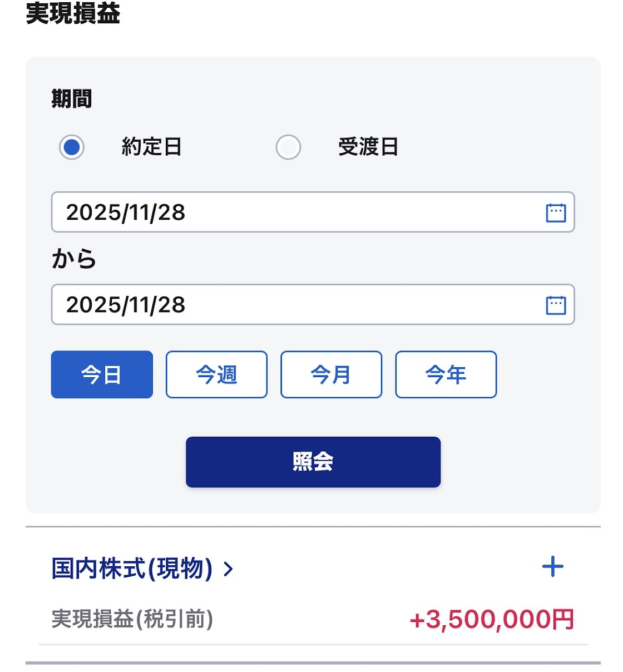Open the start date calendar picker icon
The width and height of the screenshot is (623, 672).
556,213
